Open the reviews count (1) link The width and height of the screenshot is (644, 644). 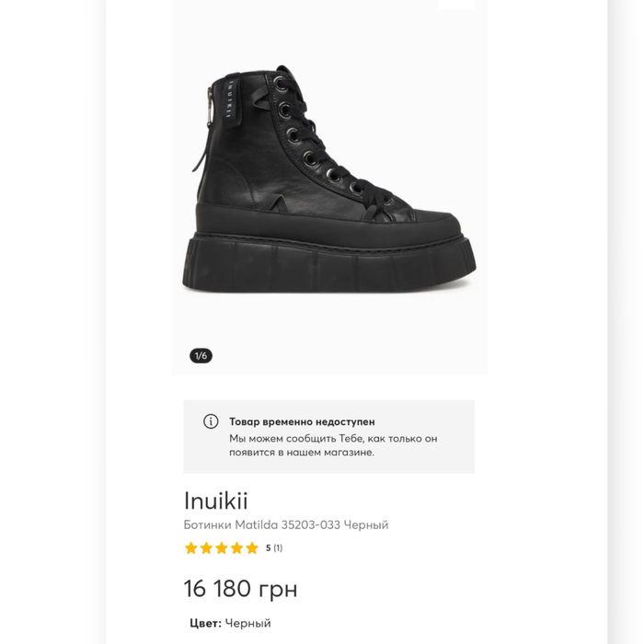click(278, 548)
